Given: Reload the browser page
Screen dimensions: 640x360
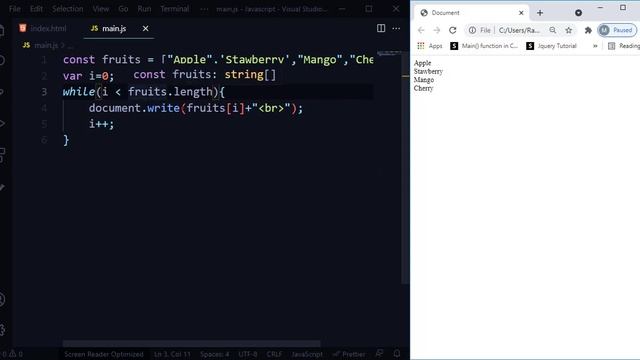Looking at the screenshot, I should point(452,30).
